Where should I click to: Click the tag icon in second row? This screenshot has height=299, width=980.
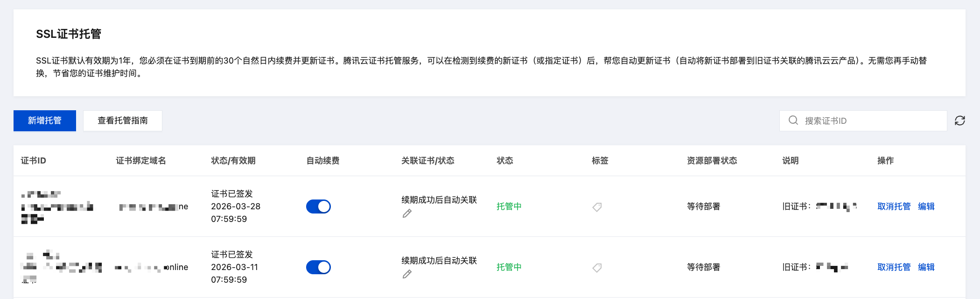597,267
